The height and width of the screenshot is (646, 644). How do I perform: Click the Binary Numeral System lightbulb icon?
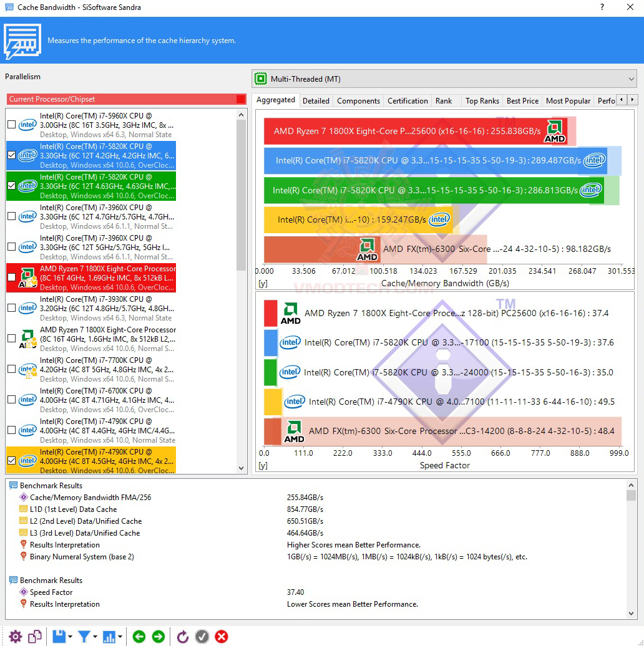pyautogui.click(x=24, y=556)
